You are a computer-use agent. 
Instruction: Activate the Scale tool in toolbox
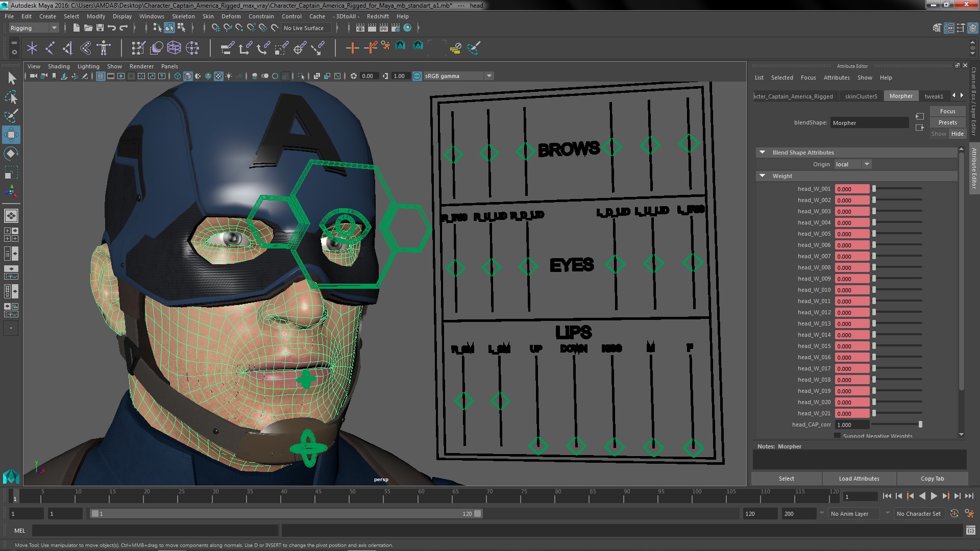[11, 172]
